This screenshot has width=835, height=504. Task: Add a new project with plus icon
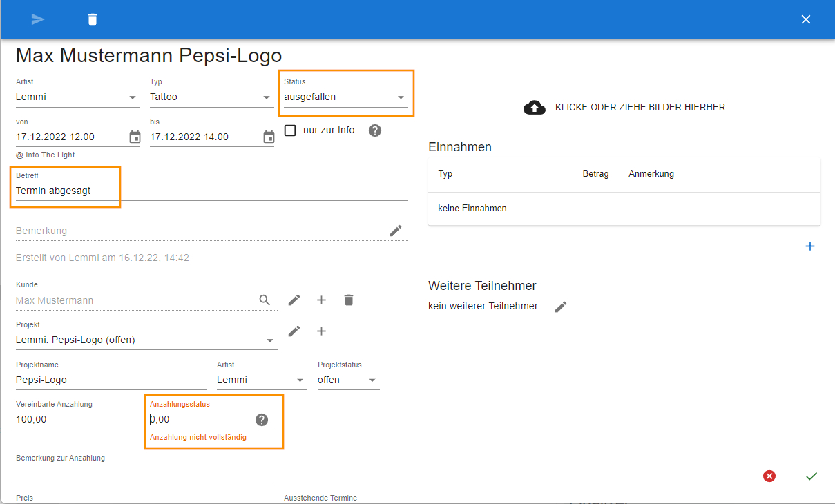click(x=321, y=331)
